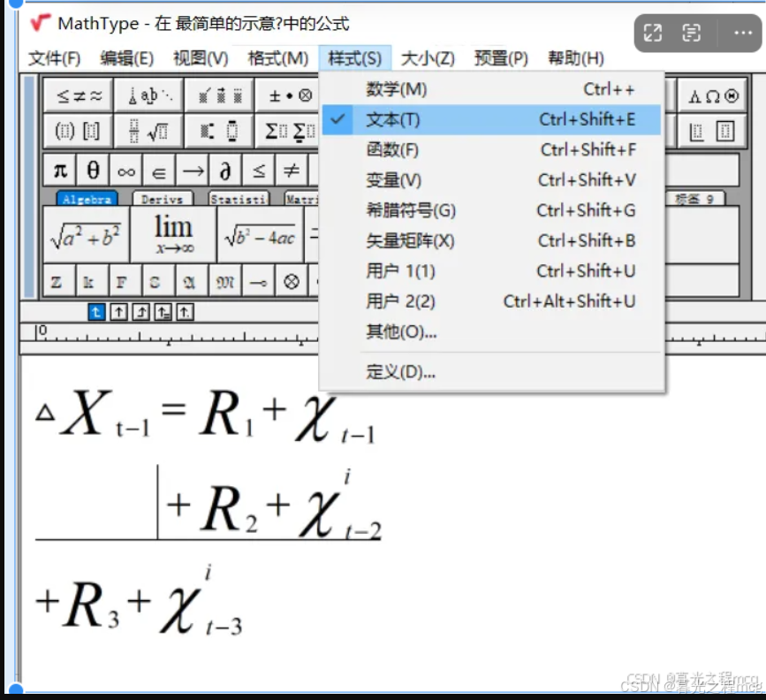
Task: Insert the double-struck k symbol
Action: tap(93, 281)
